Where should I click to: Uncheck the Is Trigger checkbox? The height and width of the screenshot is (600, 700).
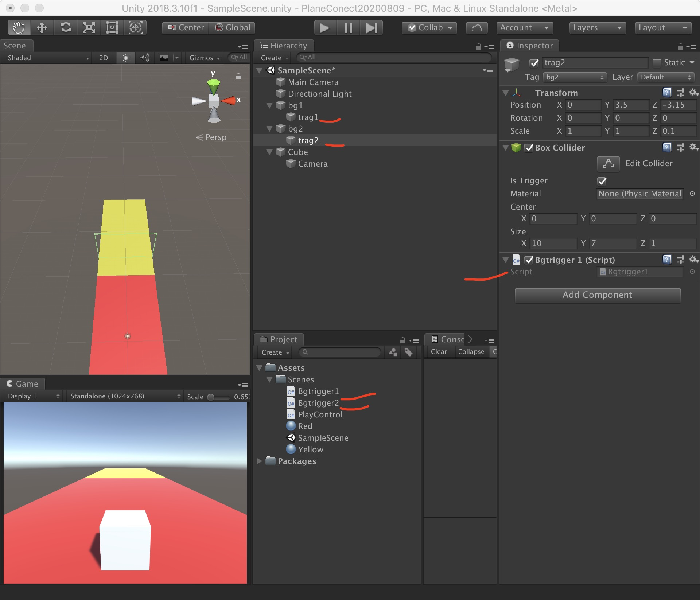(x=602, y=181)
